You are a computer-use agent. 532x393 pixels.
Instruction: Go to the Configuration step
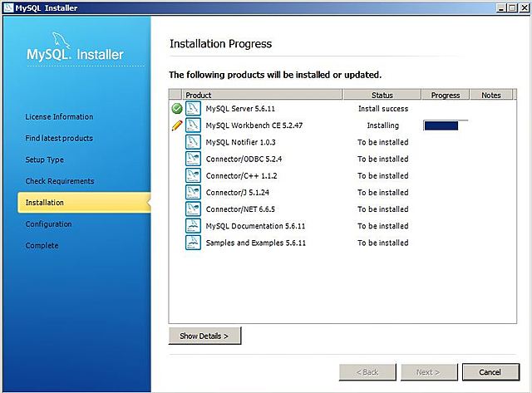(48, 224)
